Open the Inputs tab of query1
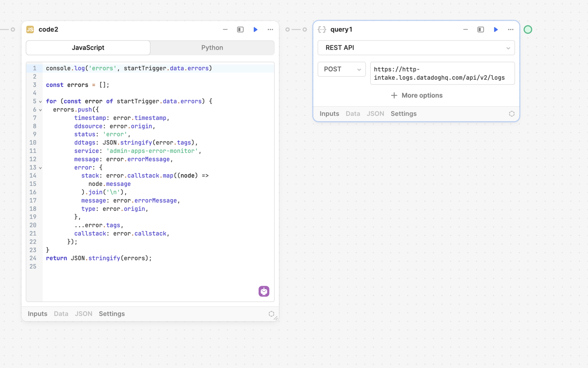The image size is (588, 368). coord(329,114)
